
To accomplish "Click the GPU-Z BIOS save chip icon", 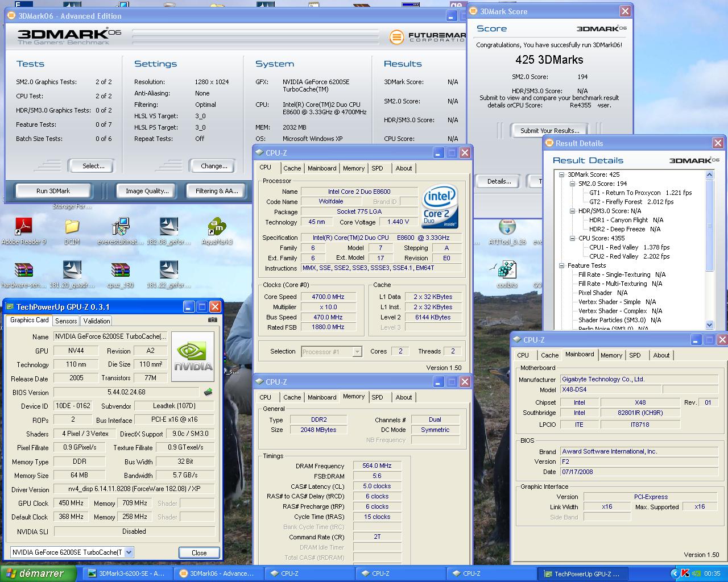I will (x=208, y=392).
